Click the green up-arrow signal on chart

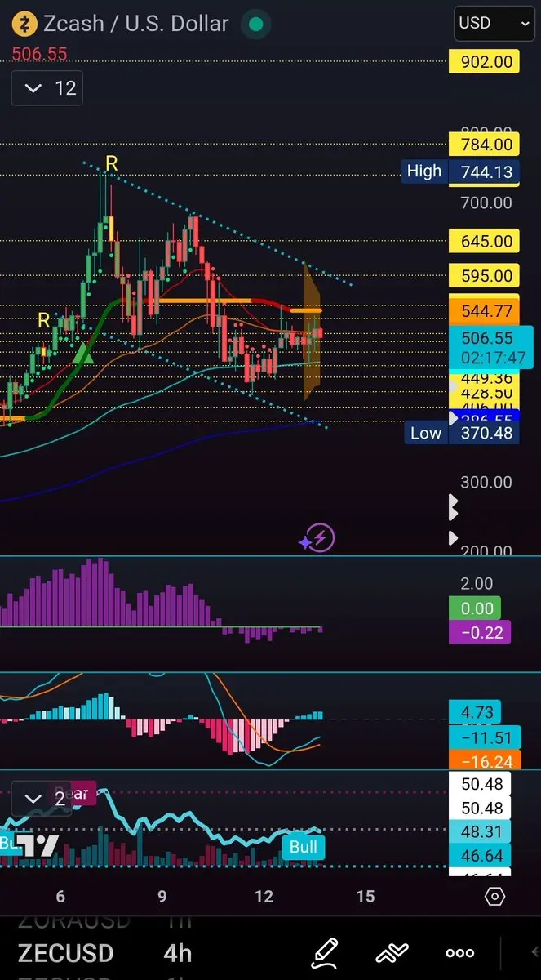[x=83, y=354]
